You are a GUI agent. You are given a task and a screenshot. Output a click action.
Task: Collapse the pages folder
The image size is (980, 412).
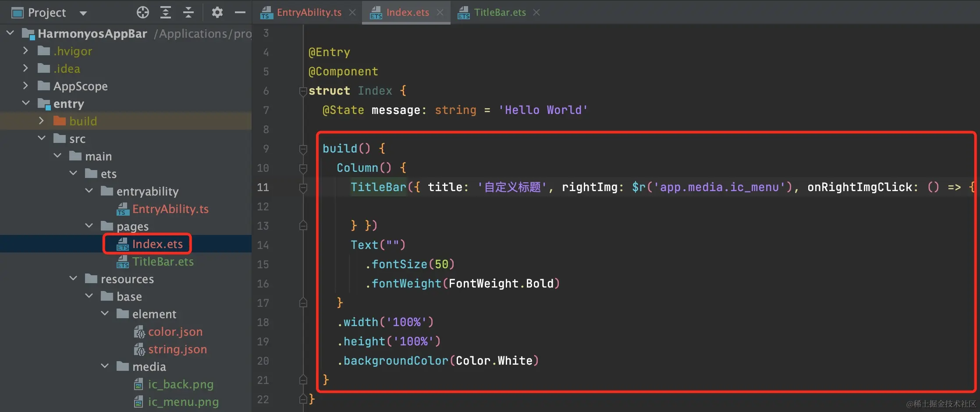click(89, 226)
